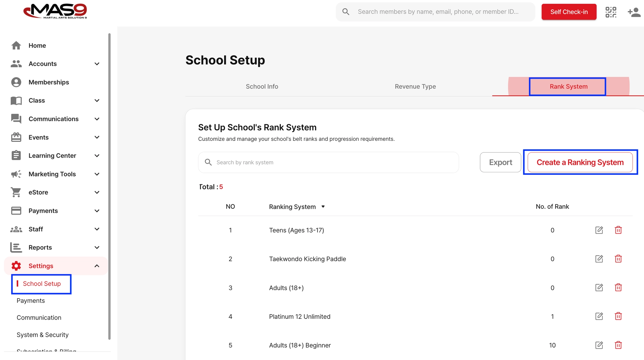The height and width of the screenshot is (360, 644).
Task: Delete the Taekwondo Kicking Paddle ranking system
Action: pos(618,259)
